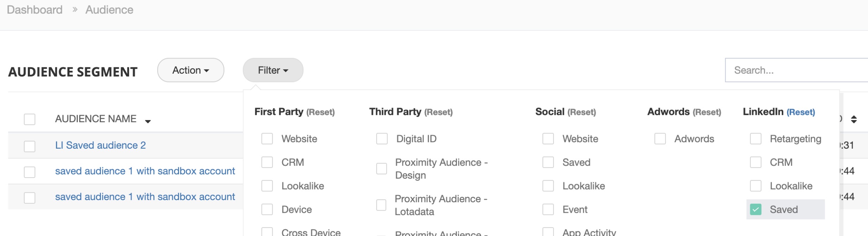Screen dimensions: 868x236
Task: Go to Dashboard breadcrumb
Action: [x=34, y=10]
